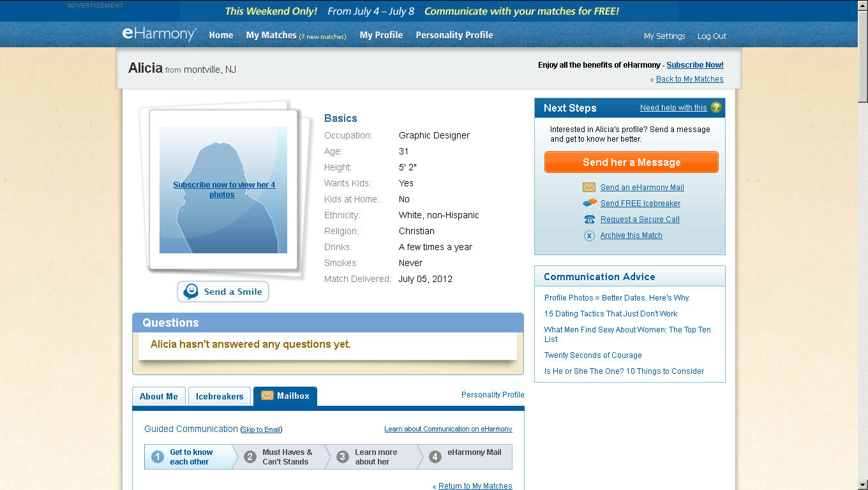The width and height of the screenshot is (868, 490).
Task: Click the profile name Alicia
Action: 146,68
